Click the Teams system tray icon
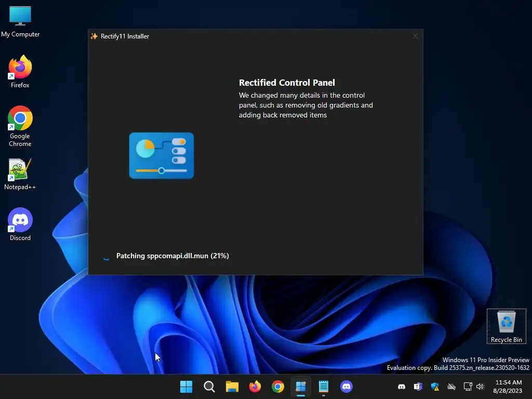Screen dimensions: 532x399 418,387
